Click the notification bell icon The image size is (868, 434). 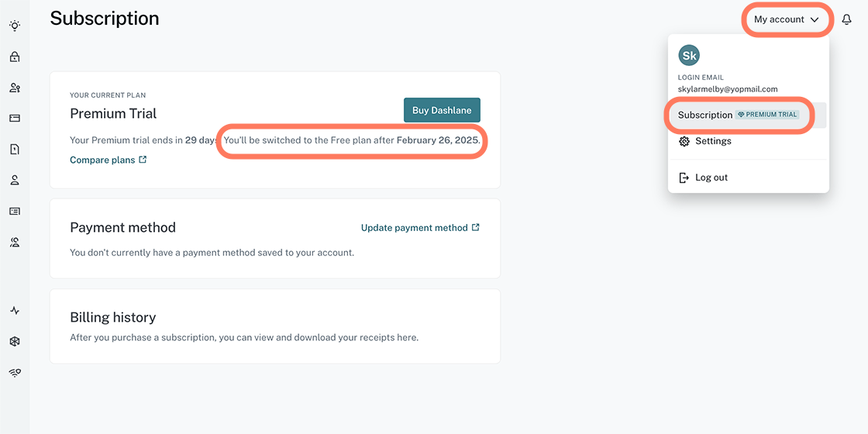tap(846, 19)
